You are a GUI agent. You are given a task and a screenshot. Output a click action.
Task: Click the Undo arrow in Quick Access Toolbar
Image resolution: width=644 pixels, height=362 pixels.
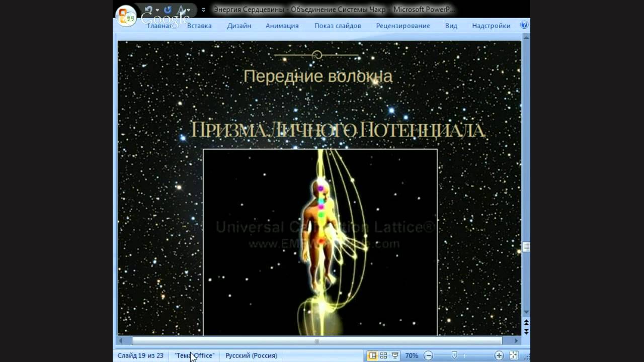(x=148, y=10)
